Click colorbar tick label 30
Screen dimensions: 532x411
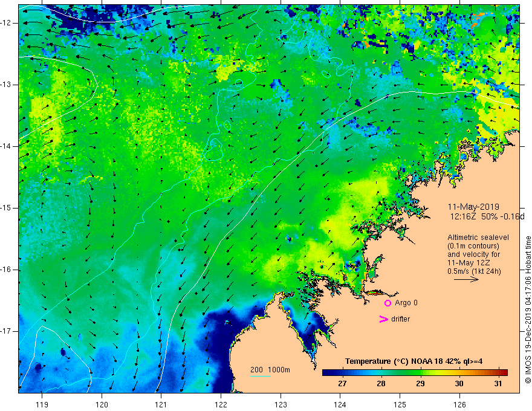click(459, 384)
